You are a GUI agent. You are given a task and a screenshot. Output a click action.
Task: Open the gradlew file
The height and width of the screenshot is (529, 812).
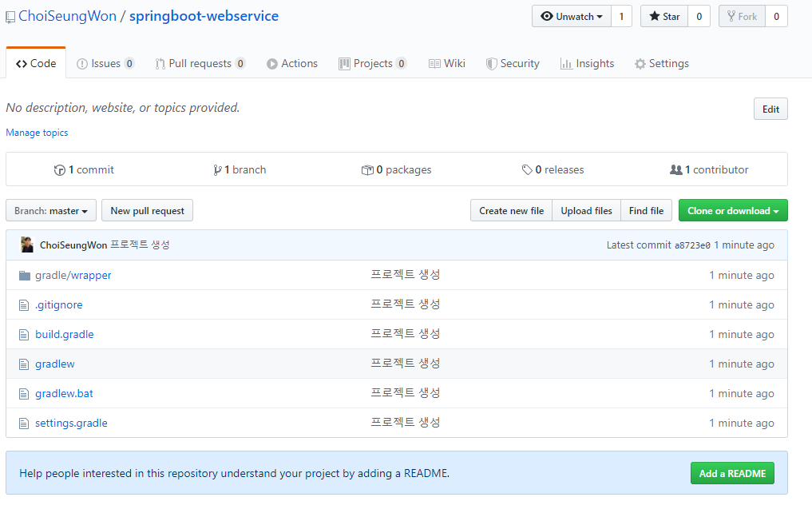coord(55,364)
